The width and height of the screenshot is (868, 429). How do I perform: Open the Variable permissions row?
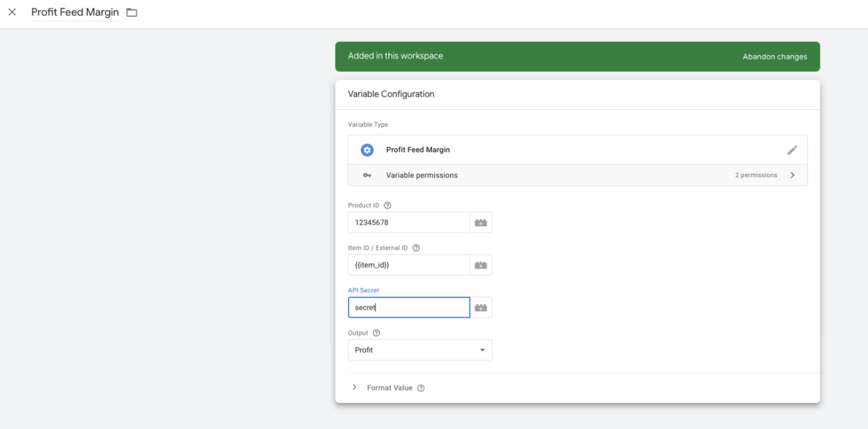coord(577,175)
